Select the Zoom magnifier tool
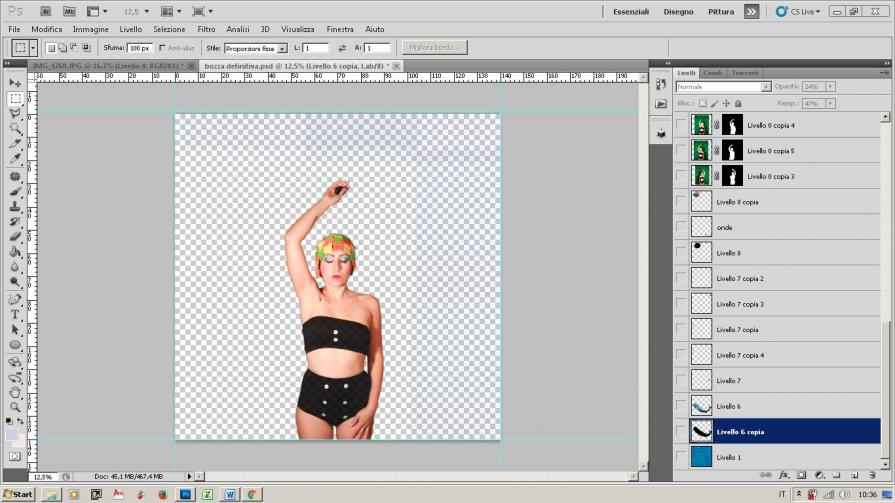The height and width of the screenshot is (503, 895). click(15, 407)
